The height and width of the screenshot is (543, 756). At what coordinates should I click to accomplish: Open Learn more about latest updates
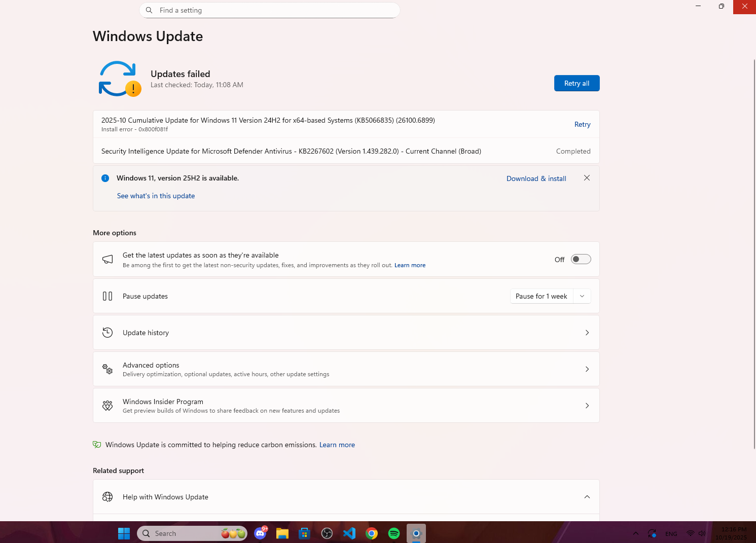click(x=410, y=265)
